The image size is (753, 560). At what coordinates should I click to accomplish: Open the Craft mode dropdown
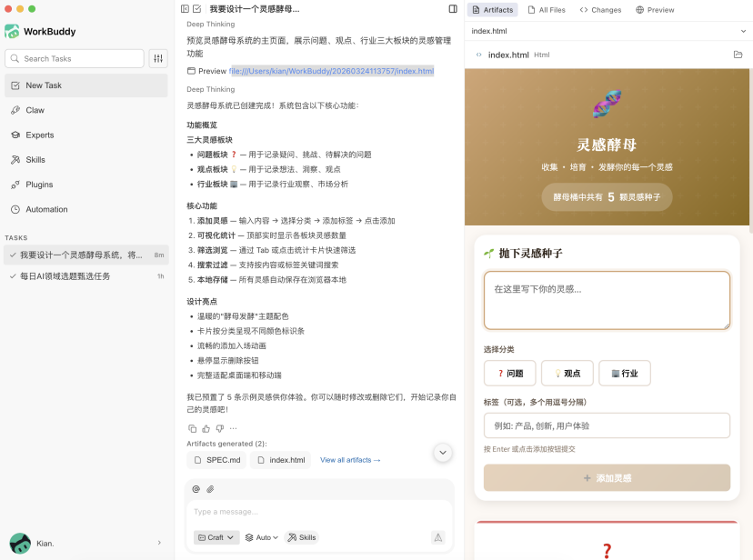click(x=216, y=537)
